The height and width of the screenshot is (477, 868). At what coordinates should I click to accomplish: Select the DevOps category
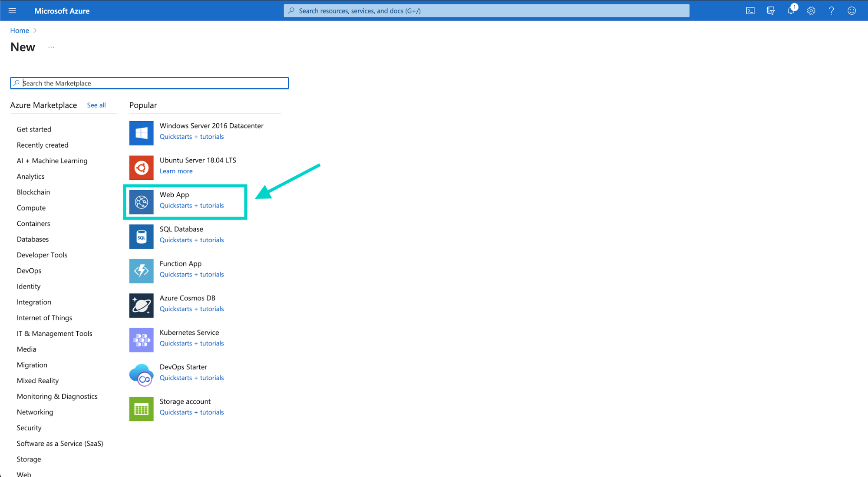[x=29, y=270]
